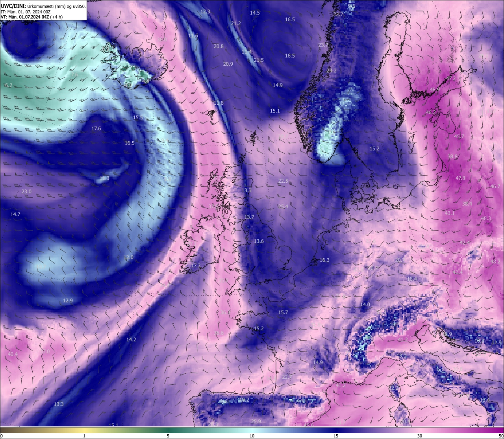Click the 11.8 value label
Viewport: 504px width, 439px height.
coord(219,103)
